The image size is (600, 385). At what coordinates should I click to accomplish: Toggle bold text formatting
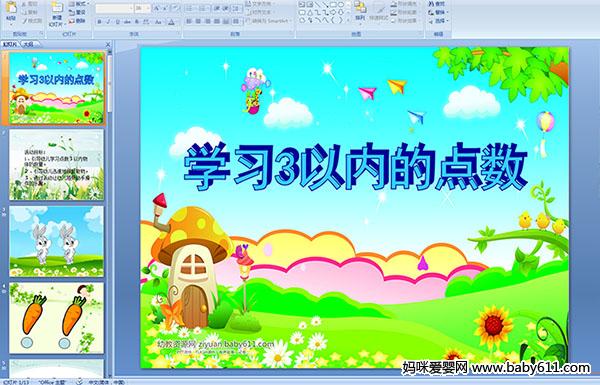100,22
